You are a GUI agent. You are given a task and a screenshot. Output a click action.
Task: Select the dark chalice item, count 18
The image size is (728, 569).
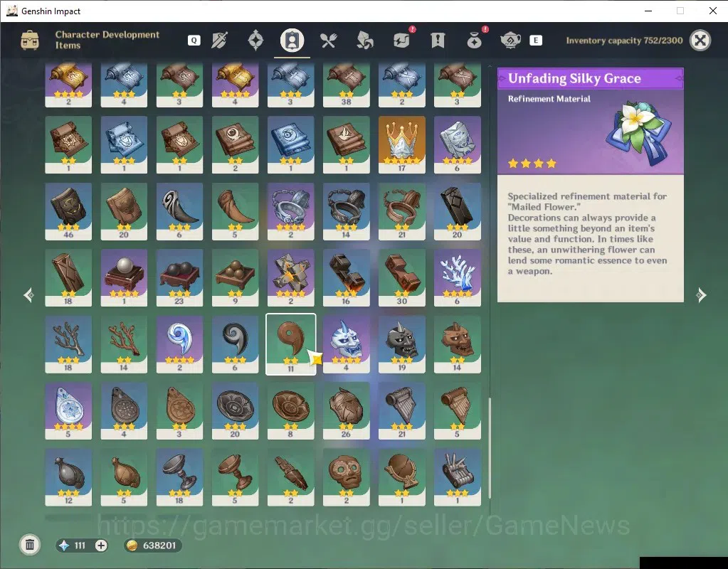(x=179, y=477)
